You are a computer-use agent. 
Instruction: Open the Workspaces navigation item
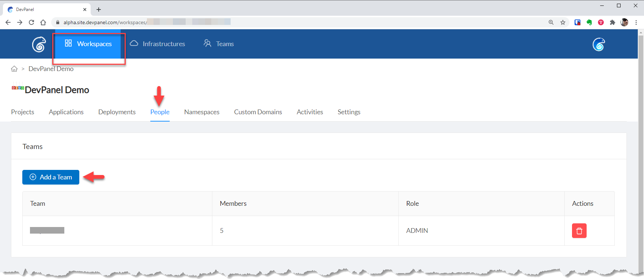pos(88,44)
